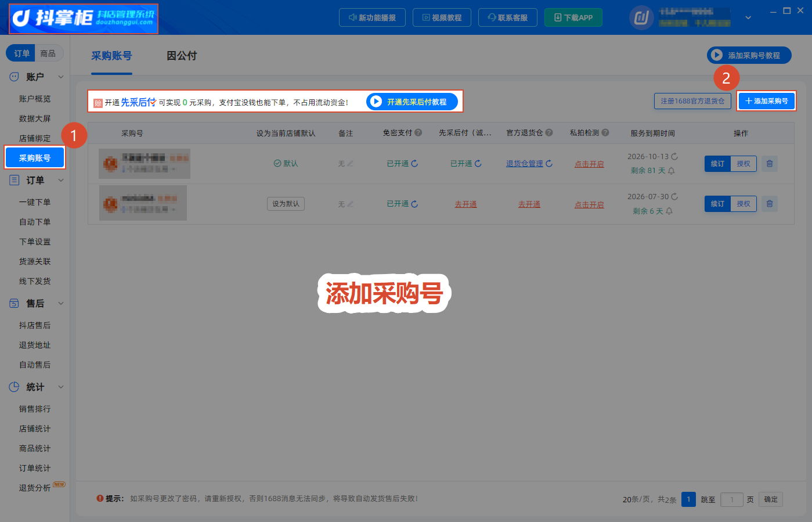
Task: Edit remark pencil in second account row
Action: pyautogui.click(x=350, y=204)
